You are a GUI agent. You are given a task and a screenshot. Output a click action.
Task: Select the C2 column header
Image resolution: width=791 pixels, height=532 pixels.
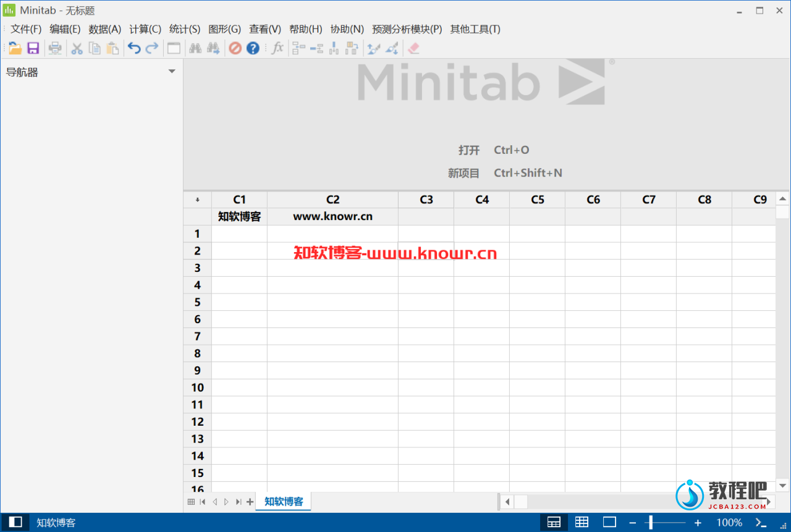click(x=332, y=200)
